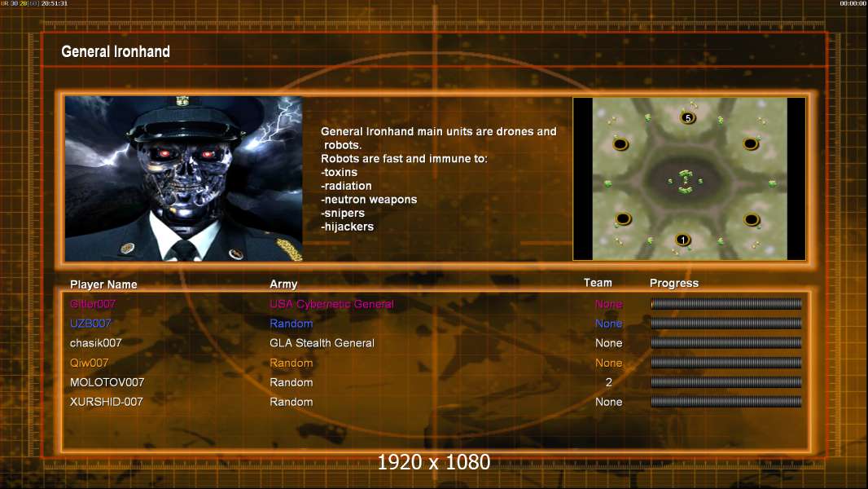Viewport: 868px width, 489px height.
Task: Click the '-neutron weapons' immunity line
Action: click(369, 200)
